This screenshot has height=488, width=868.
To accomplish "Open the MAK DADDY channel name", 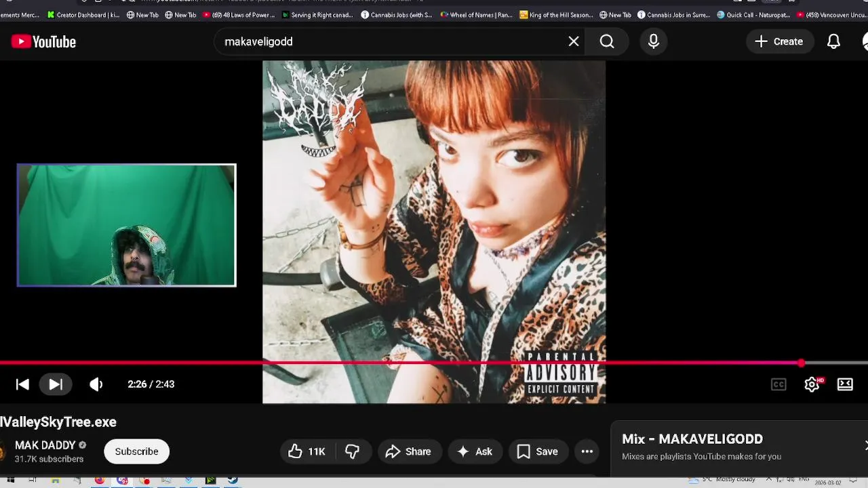I will point(45,445).
